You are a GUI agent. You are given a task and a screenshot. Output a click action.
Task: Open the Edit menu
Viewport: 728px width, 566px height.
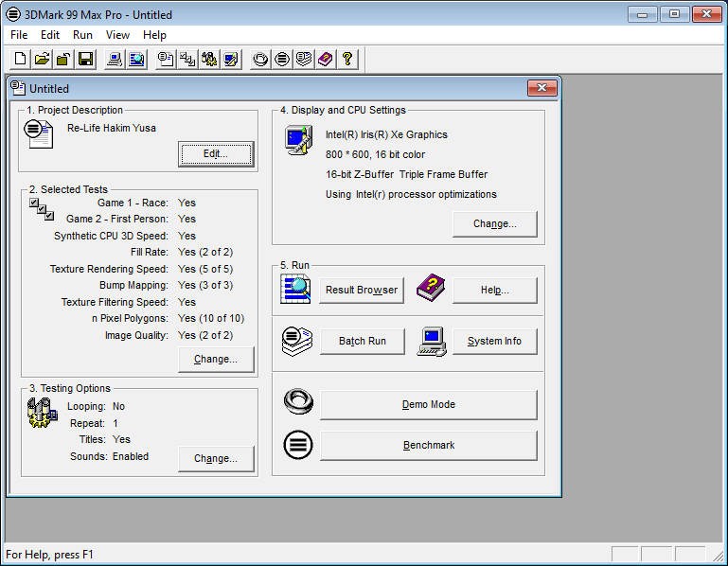(x=50, y=35)
